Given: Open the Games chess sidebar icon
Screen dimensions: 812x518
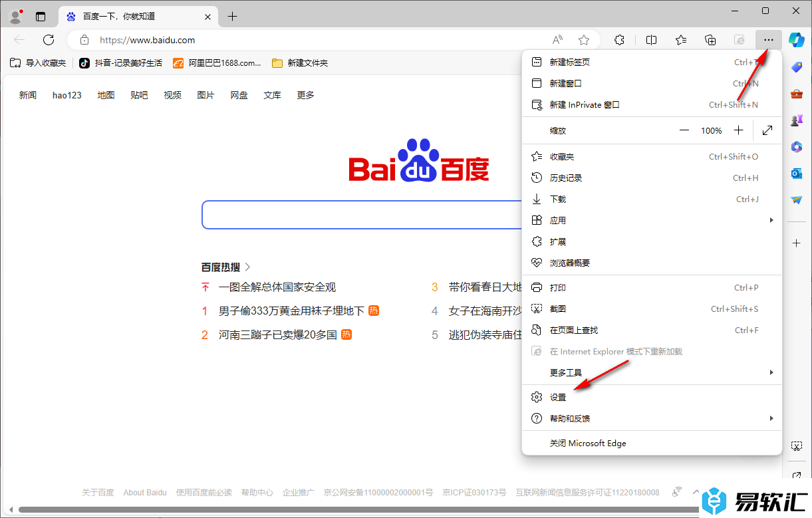Looking at the screenshot, I should tap(796, 120).
